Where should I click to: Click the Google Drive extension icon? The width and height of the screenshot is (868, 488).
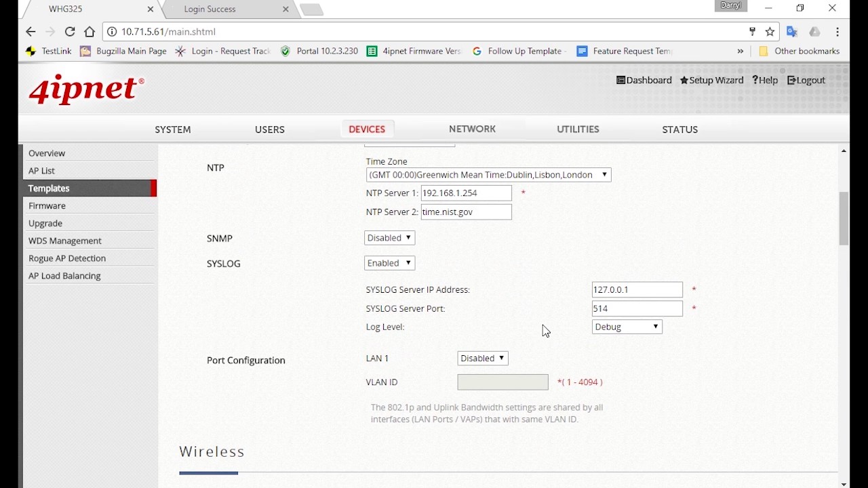(814, 32)
